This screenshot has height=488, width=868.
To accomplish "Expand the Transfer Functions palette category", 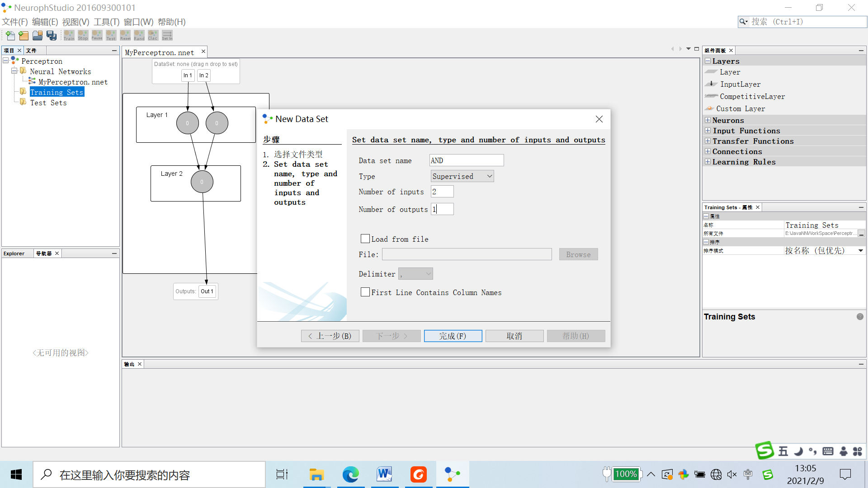I will (x=708, y=141).
